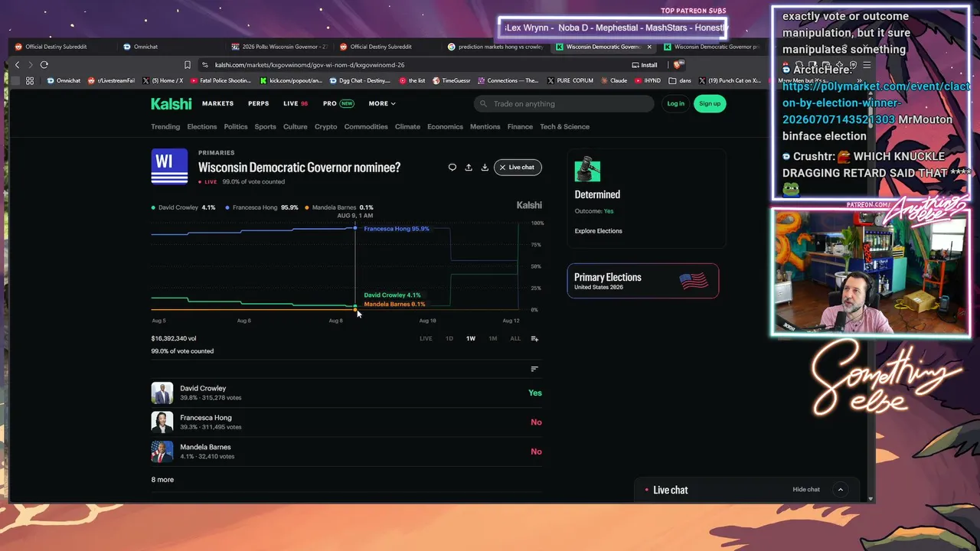Open Mandela Barnes candidate row

pyautogui.click(x=347, y=452)
